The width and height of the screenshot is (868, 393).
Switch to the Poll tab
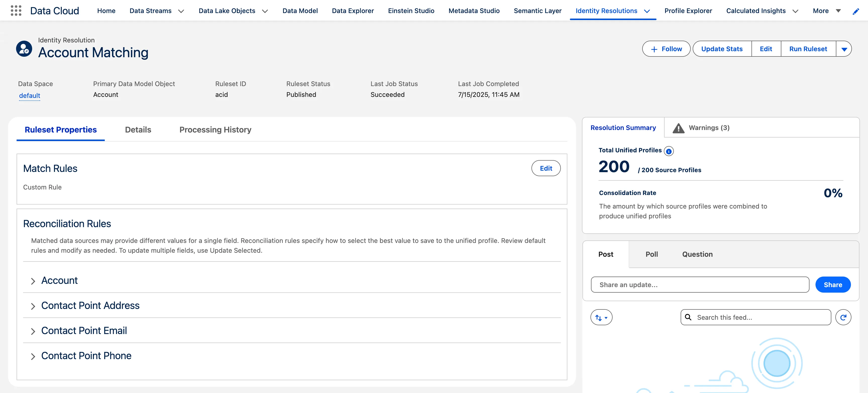point(651,254)
